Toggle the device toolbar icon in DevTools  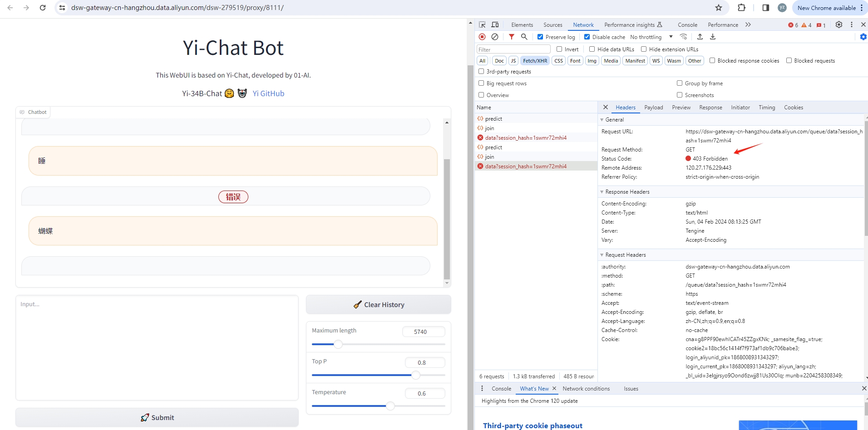[495, 24]
